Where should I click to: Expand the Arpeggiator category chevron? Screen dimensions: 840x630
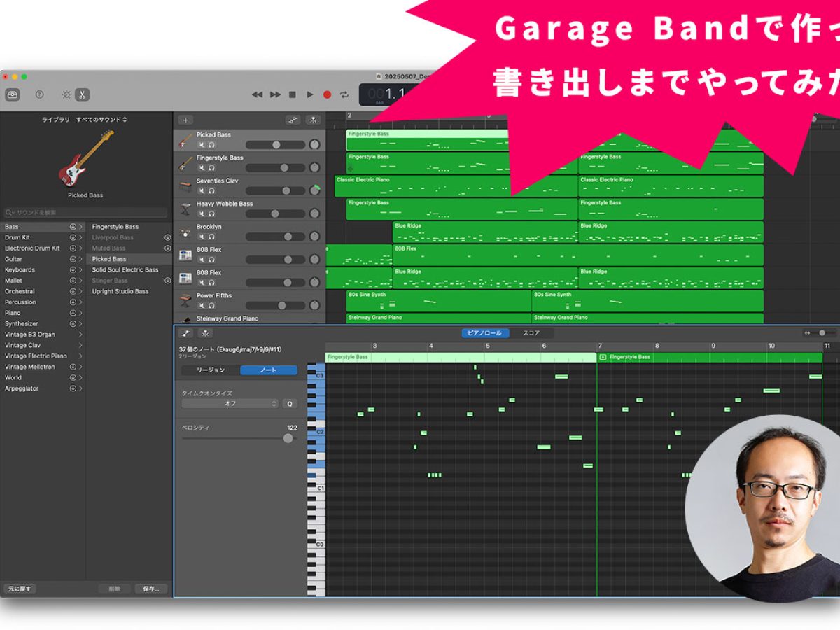tap(80, 388)
